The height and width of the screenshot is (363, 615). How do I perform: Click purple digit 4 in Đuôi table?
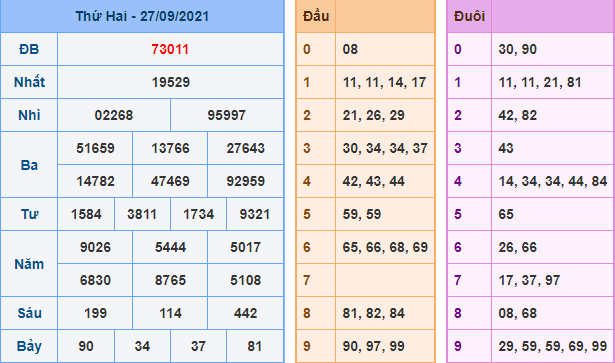point(458,181)
